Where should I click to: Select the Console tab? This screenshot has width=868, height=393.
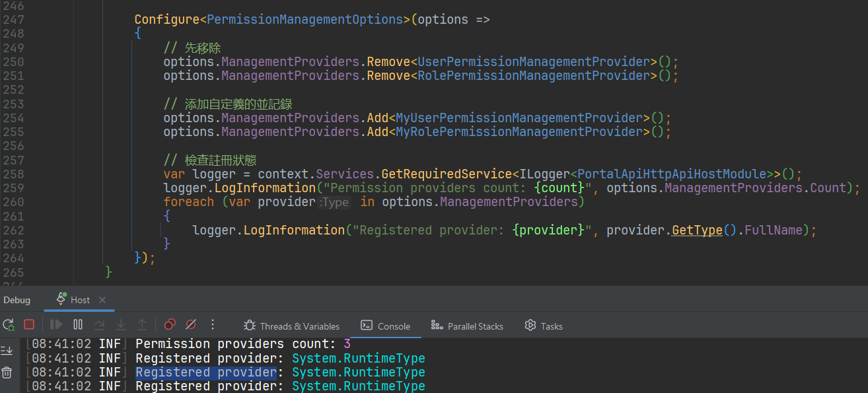(x=385, y=326)
